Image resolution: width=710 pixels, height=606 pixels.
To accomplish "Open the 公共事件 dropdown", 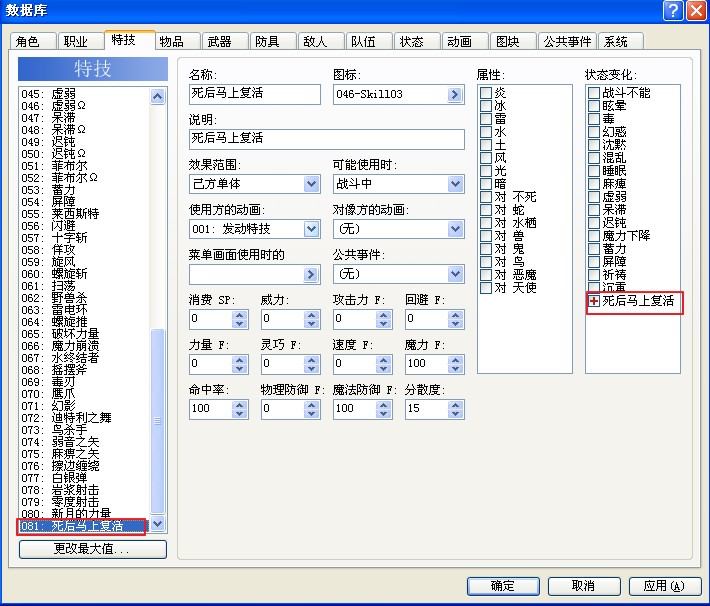I will click(x=455, y=274).
